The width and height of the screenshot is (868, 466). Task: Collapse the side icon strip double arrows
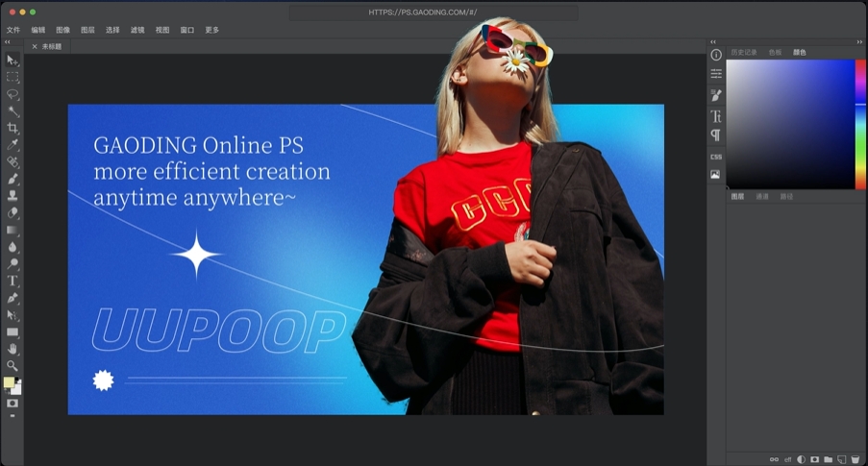pyautogui.click(x=712, y=42)
